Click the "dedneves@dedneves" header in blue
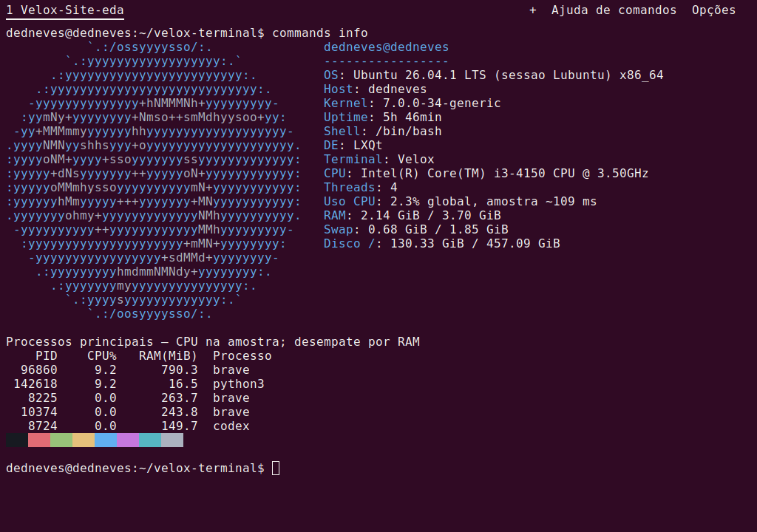This screenshot has height=532, width=757. 386,47
